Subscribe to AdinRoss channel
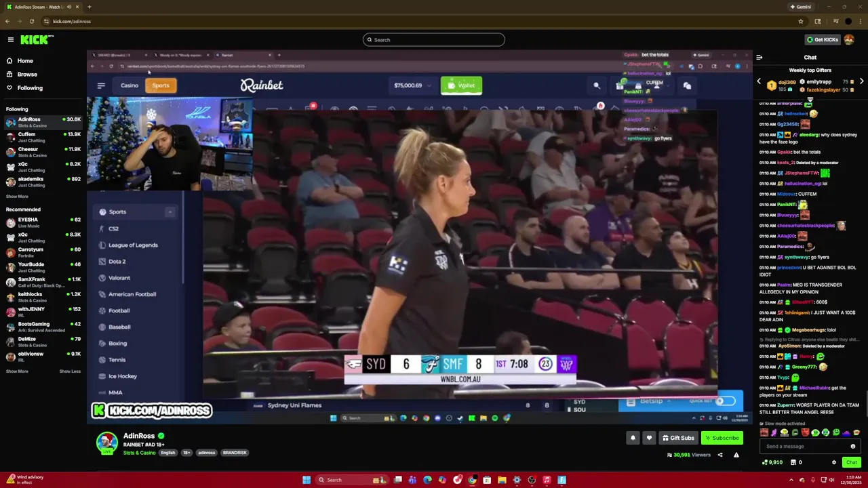 coord(722,438)
